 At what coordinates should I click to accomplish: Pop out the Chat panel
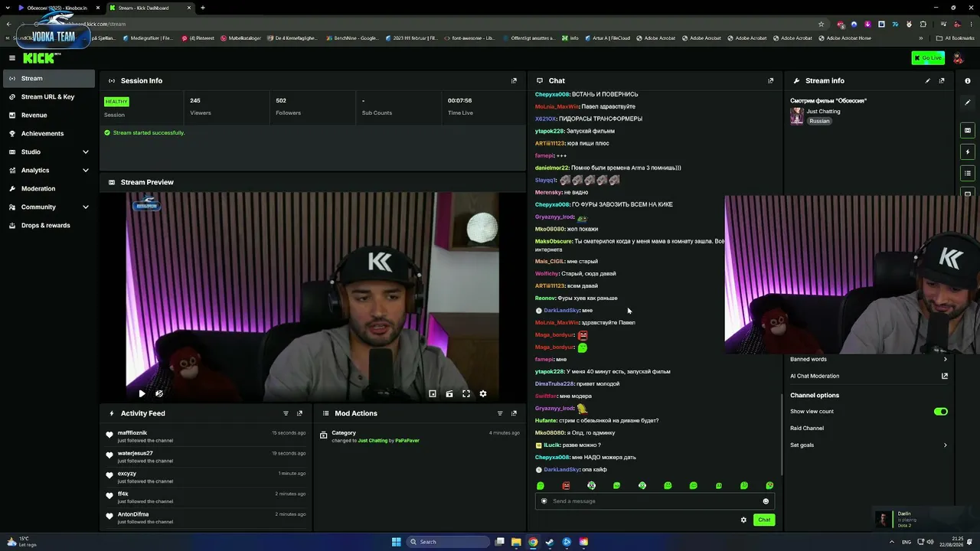coord(770,80)
